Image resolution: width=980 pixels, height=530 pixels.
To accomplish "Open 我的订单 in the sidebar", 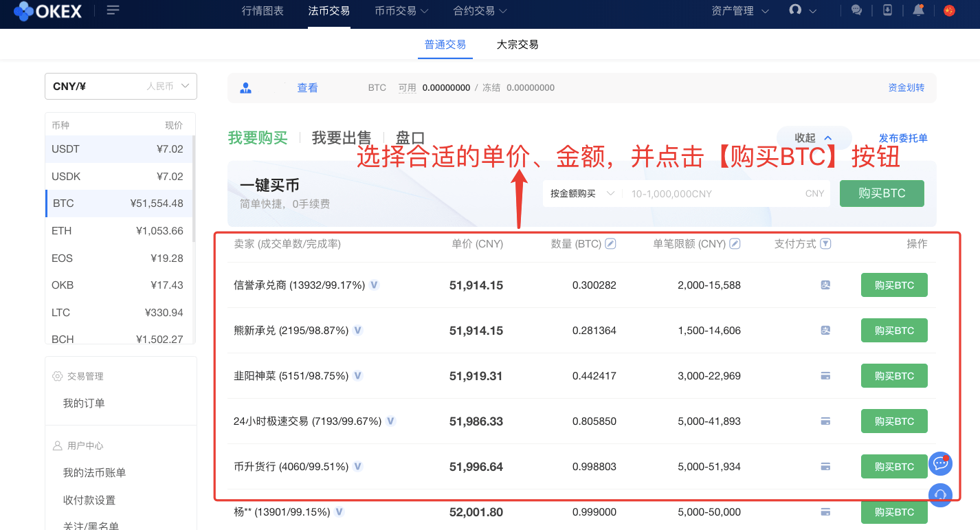I will (x=84, y=404).
